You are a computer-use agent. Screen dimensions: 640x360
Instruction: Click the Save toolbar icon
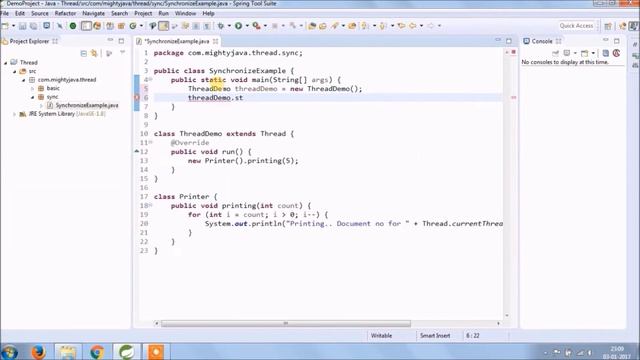click(x=22, y=26)
